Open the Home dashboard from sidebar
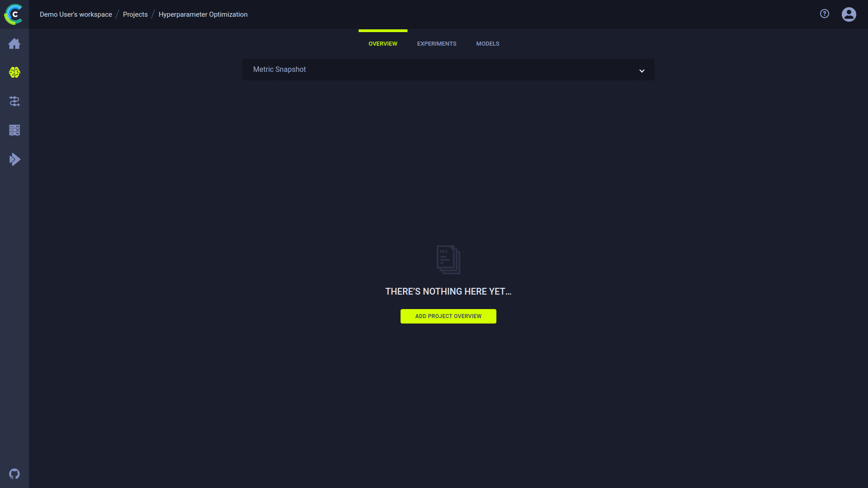Image resolution: width=868 pixels, height=488 pixels. 14,44
